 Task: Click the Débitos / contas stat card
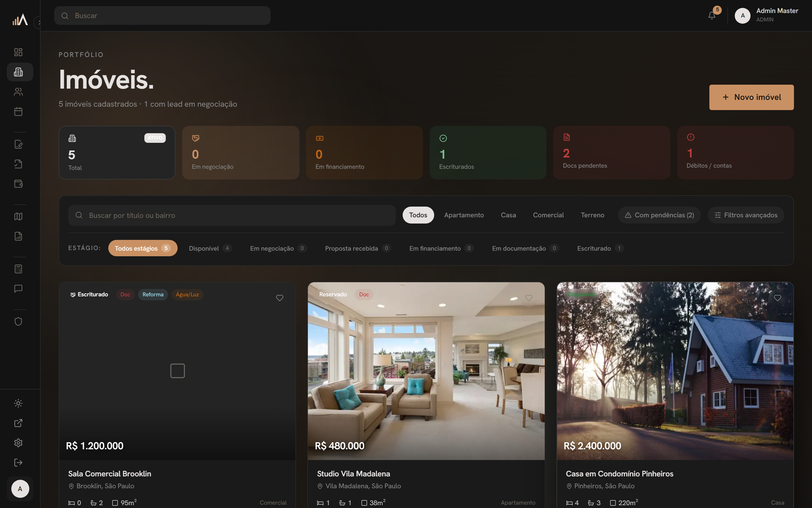tap(736, 152)
